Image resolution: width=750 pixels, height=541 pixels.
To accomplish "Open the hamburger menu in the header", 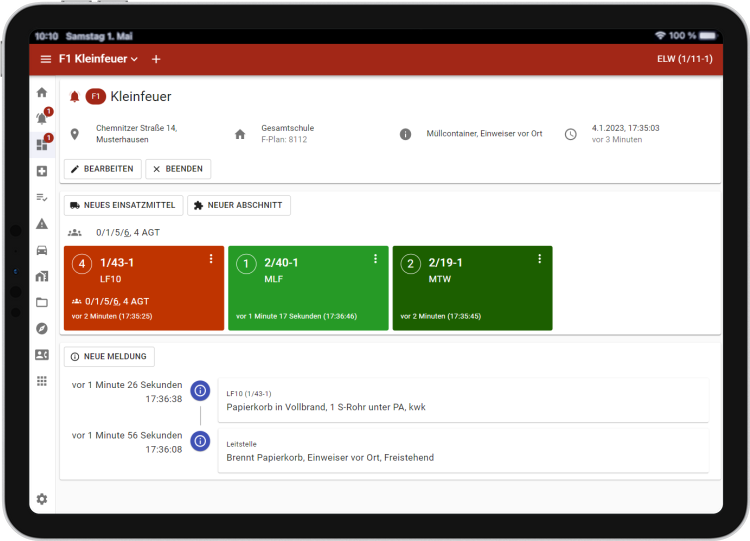I will point(45,59).
